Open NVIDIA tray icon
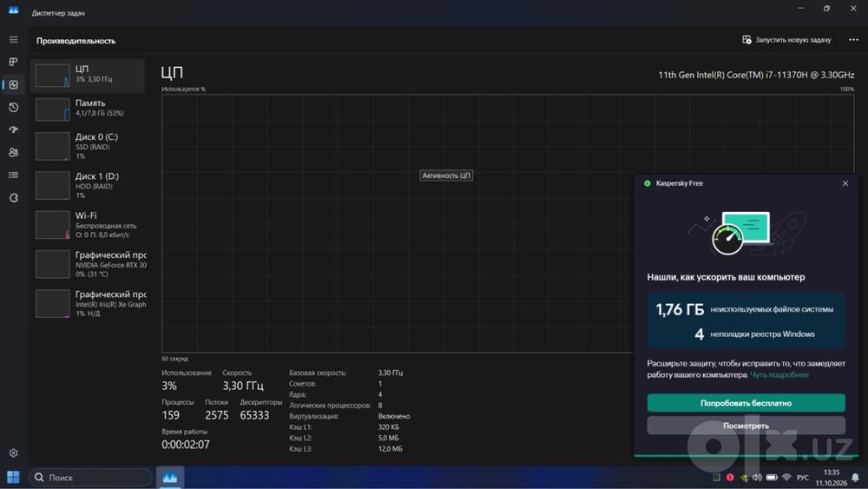The width and height of the screenshot is (868, 489). tap(744, 478)
